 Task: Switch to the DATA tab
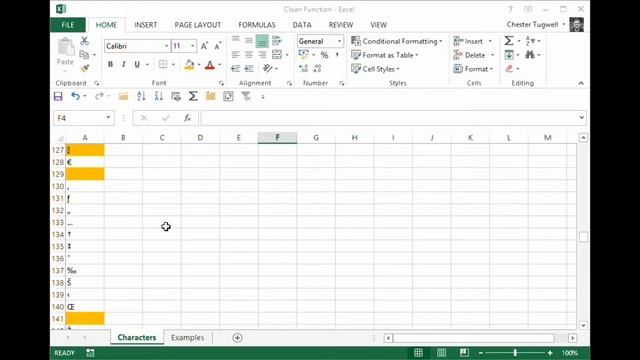[x=302, y=25]
